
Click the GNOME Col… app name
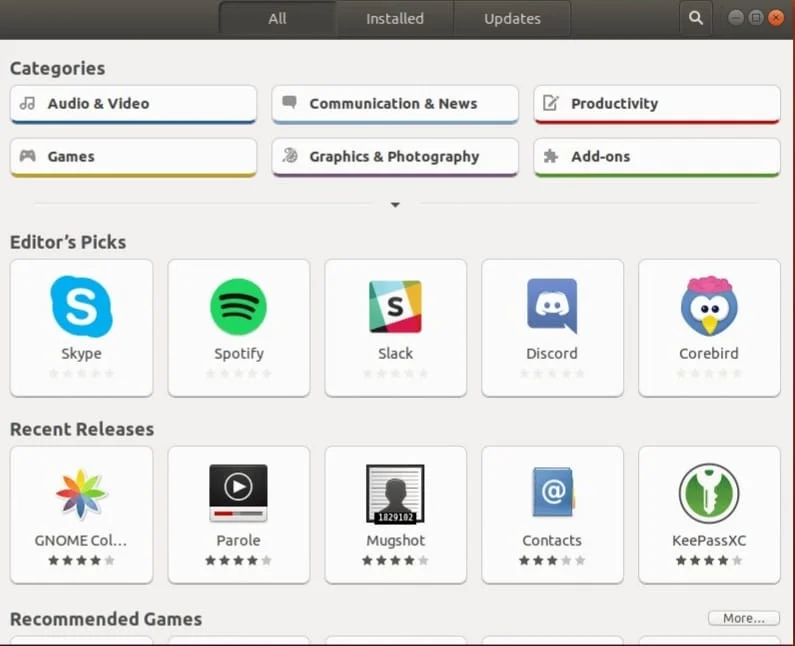(81, 541)
